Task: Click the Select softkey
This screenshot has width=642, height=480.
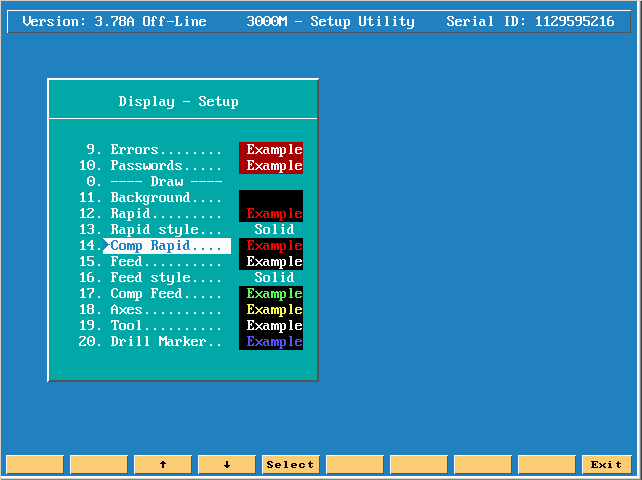Action: [291, 464]
